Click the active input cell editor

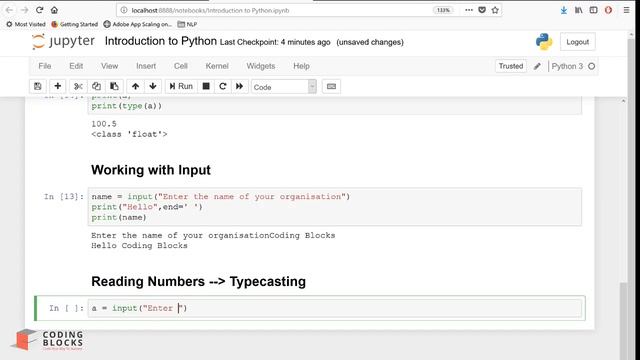(335, 308)
